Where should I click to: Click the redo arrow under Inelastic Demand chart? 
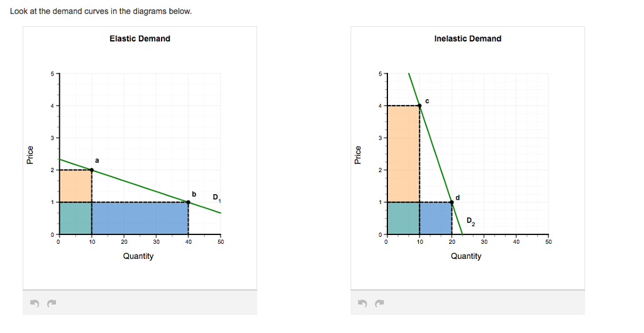379,305
